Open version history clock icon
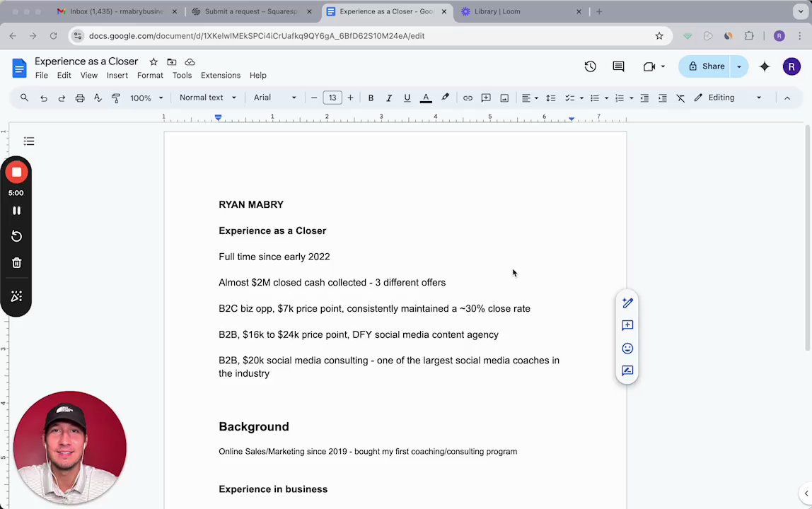Image resolution: width=812 pixels, height=509 pixels. point(591,66)
